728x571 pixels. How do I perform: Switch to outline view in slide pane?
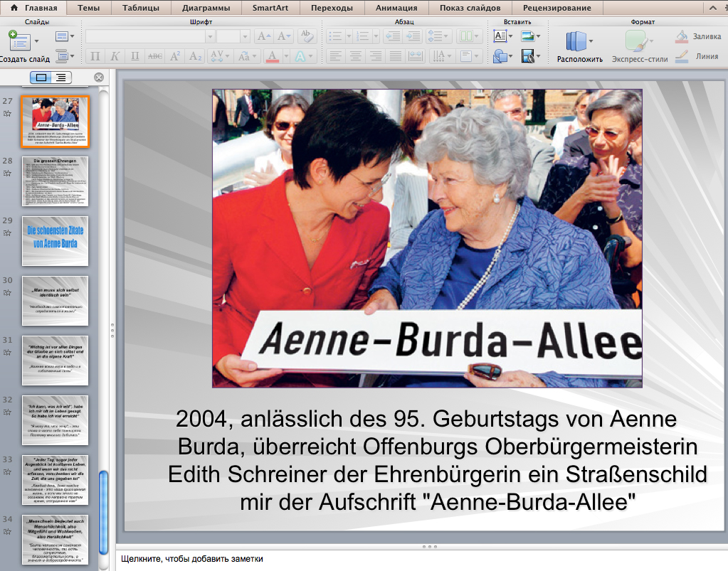click(x=61, y=78)
